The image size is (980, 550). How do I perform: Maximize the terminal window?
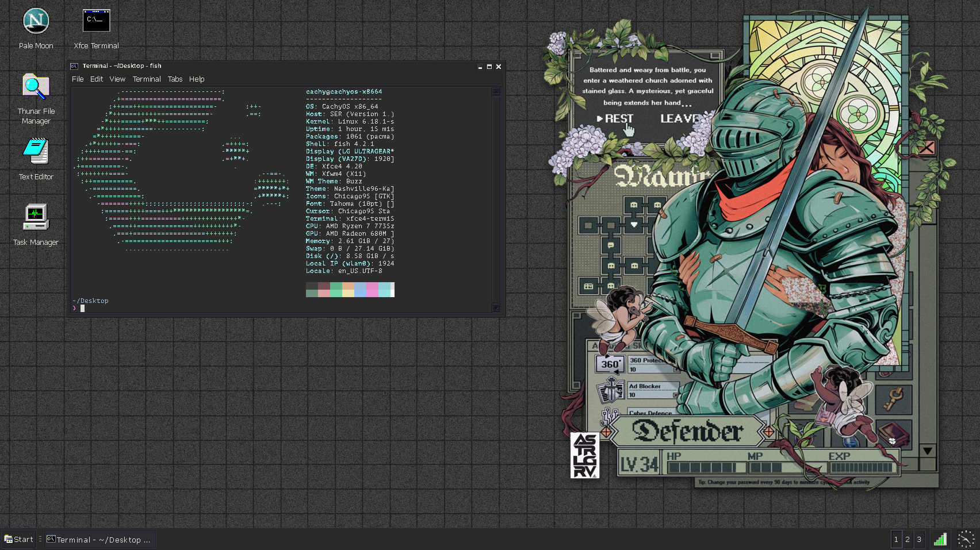coord(489,67)
